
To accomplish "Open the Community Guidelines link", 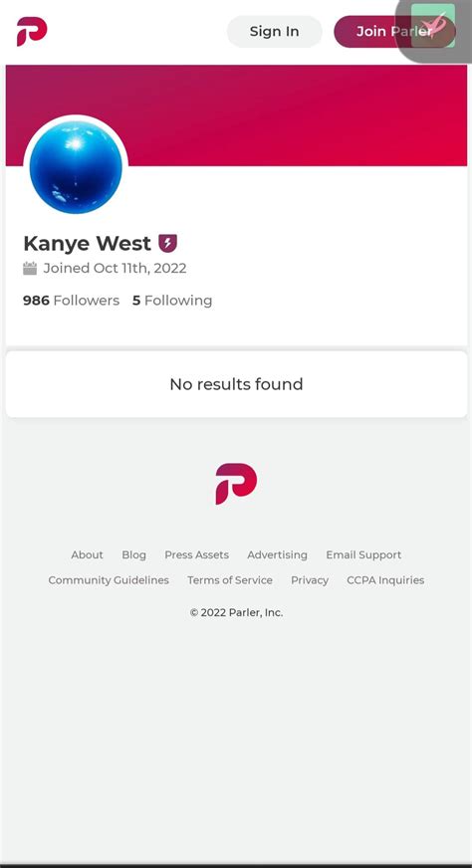I will (x=109, y=580).
